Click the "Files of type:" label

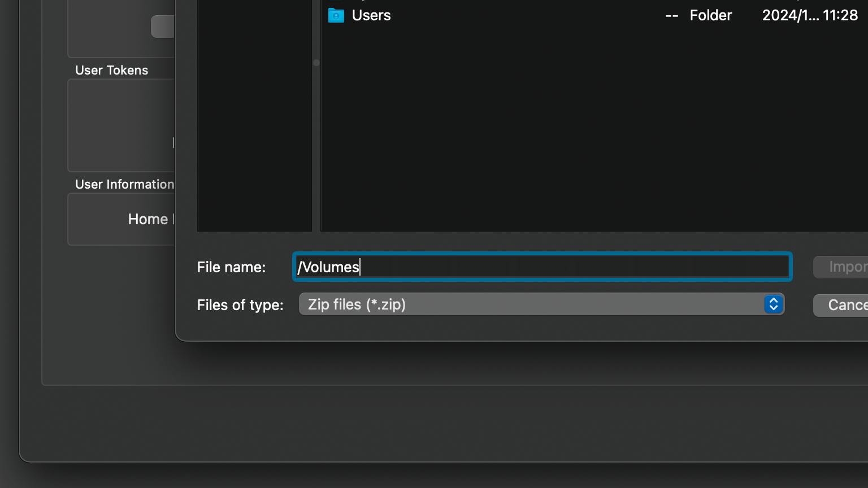(240, 305)
